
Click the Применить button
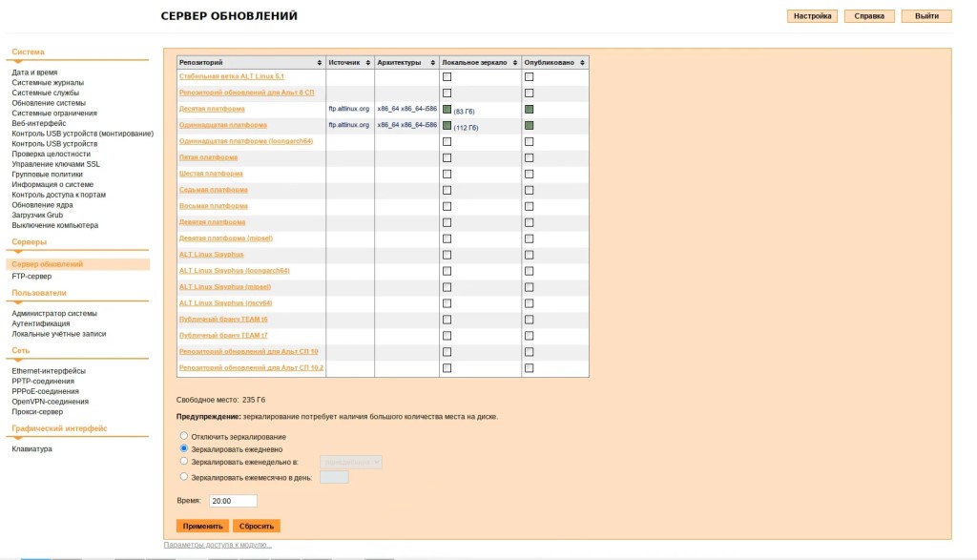click(202, 526)
